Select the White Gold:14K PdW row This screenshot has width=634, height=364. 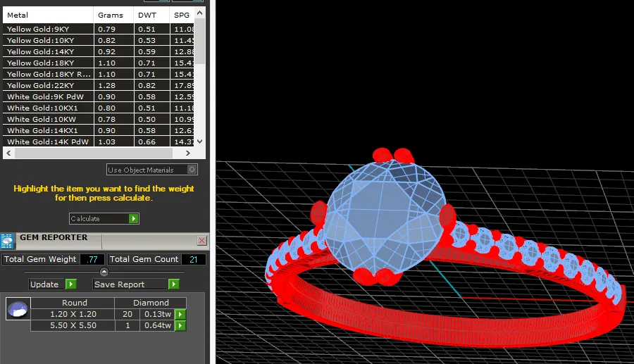click(99, 142)
